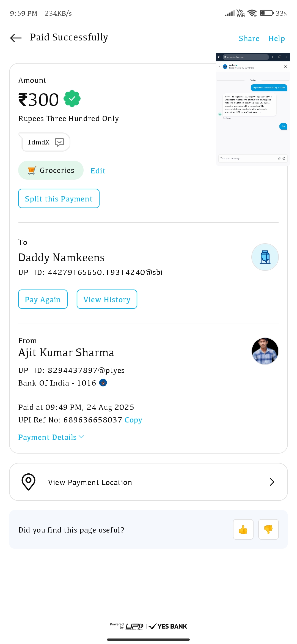Tap Daddy Namkeens merchant avatar icon
The width and height of the screenshot is (297, 644).
[x=265, y=257]
